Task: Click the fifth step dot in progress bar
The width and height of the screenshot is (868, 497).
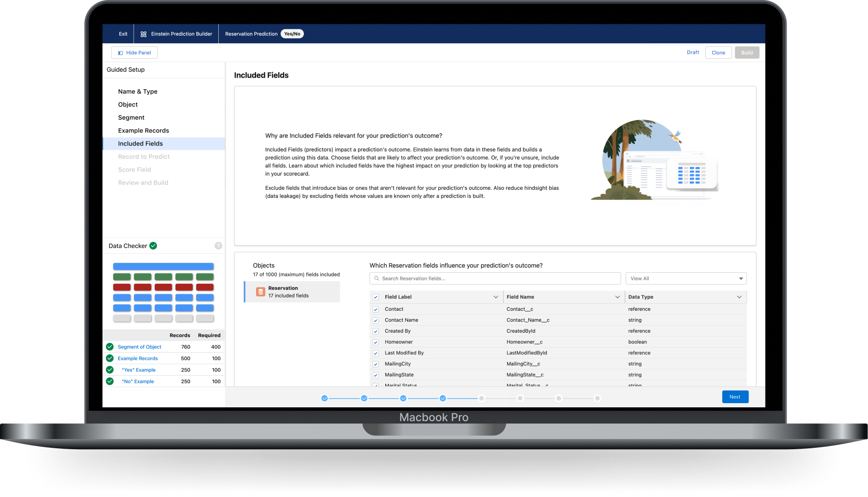Action: click(x=481, y=398)
